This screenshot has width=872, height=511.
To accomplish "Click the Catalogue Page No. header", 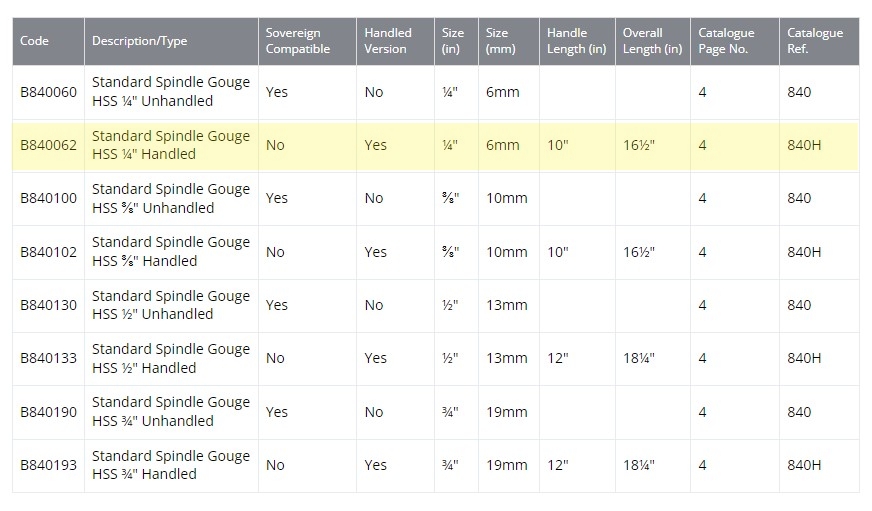I will (726, 41).
